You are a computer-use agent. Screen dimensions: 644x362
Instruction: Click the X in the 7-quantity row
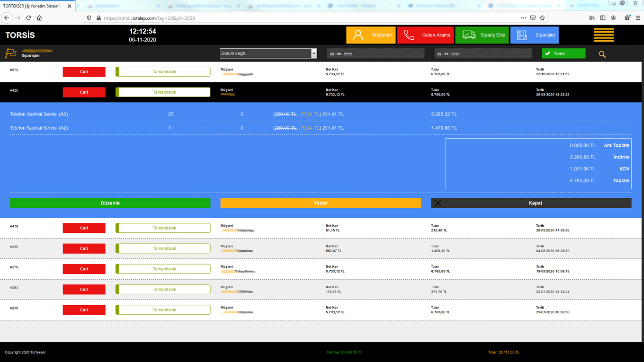click(x=242, y=128)
